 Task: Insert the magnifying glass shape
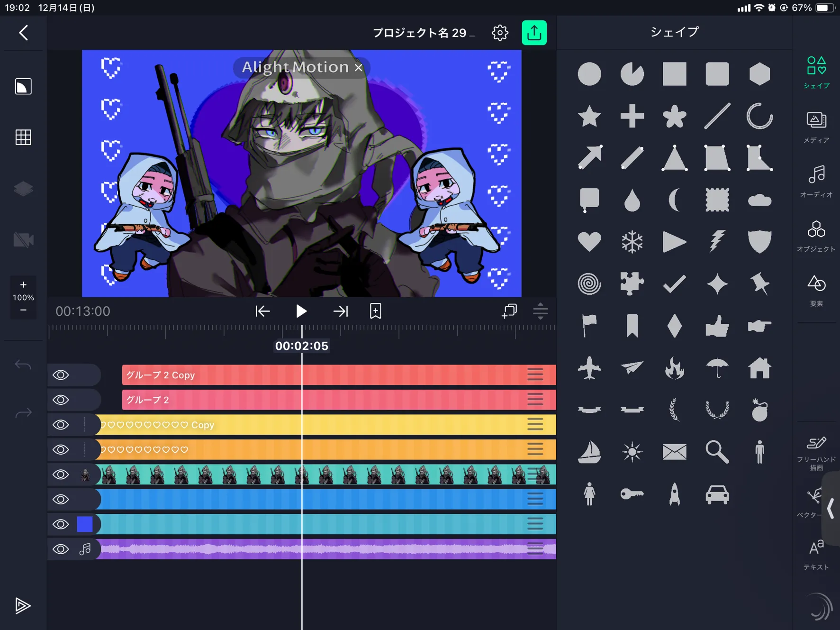717,452
